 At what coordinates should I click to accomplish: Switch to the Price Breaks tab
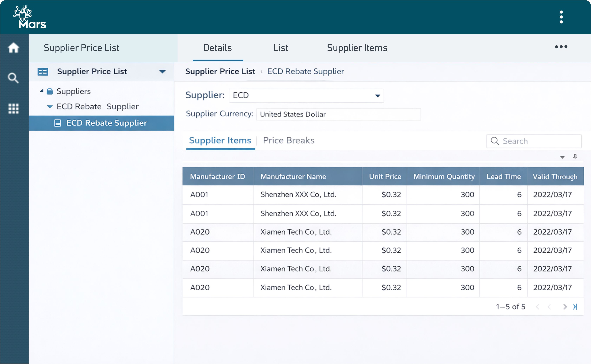pyautogui.click(x=289, y=140)
